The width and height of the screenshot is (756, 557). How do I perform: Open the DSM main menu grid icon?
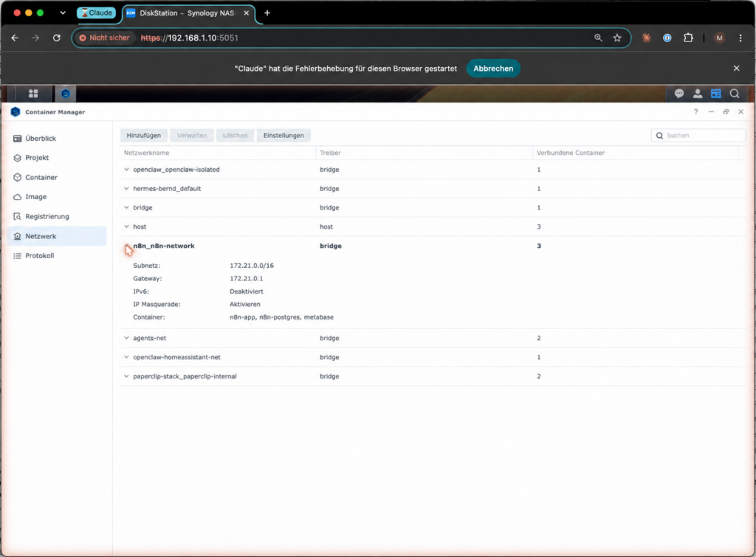click(33, 94)
